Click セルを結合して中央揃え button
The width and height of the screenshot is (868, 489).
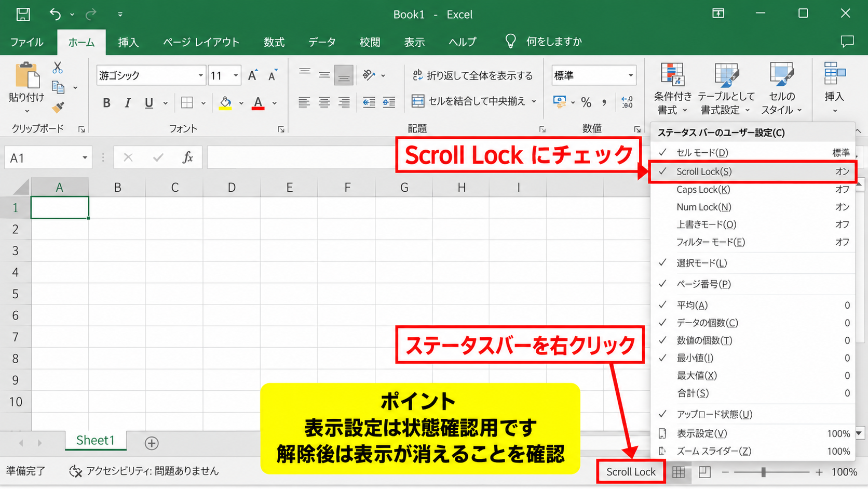[469, 101]
